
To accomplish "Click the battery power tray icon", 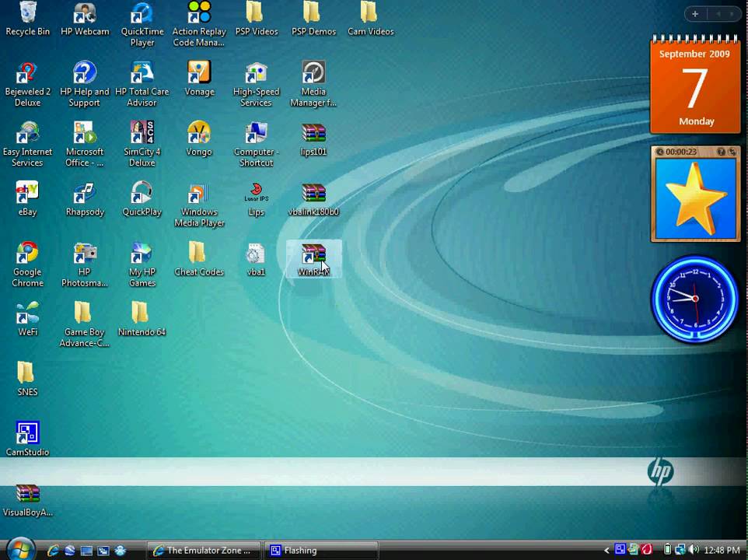I will pos(667,550).
